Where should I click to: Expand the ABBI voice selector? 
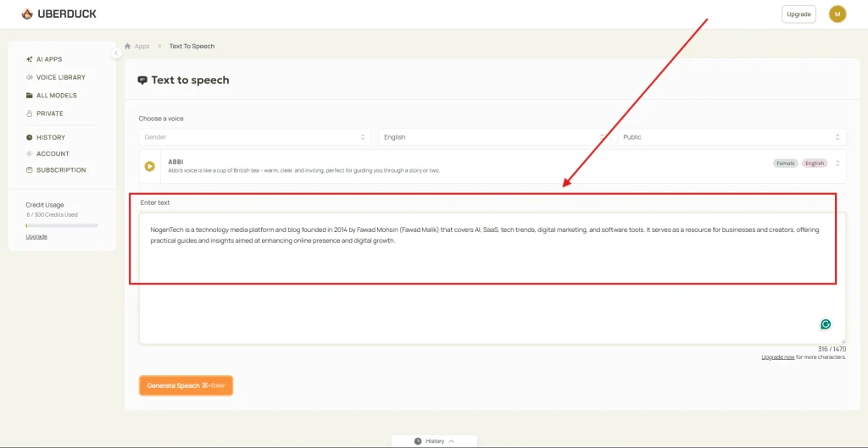pyautogui.click(x=837, y=163)
